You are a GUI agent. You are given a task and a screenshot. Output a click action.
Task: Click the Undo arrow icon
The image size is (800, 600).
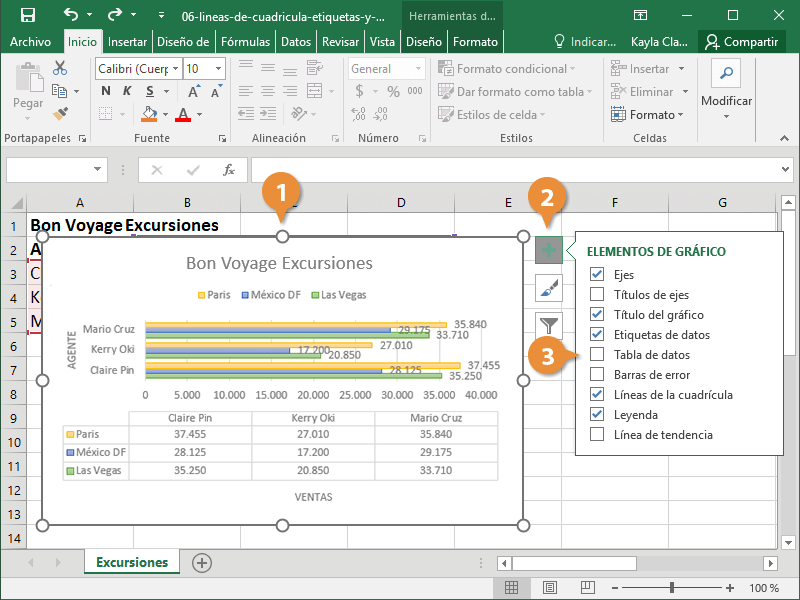click(70, 16)
